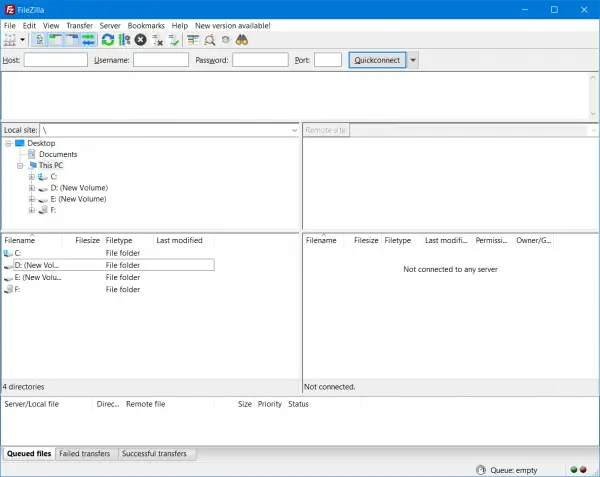Viewport: 600px width, 477px height.
Task: Search files with binoculars icon
Action: coord(242,40)
